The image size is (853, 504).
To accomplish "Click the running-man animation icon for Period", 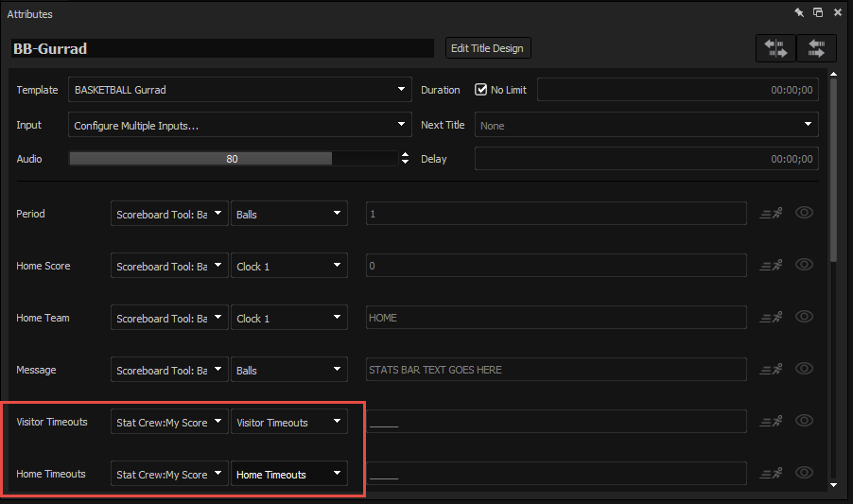I will click(772, 214).
